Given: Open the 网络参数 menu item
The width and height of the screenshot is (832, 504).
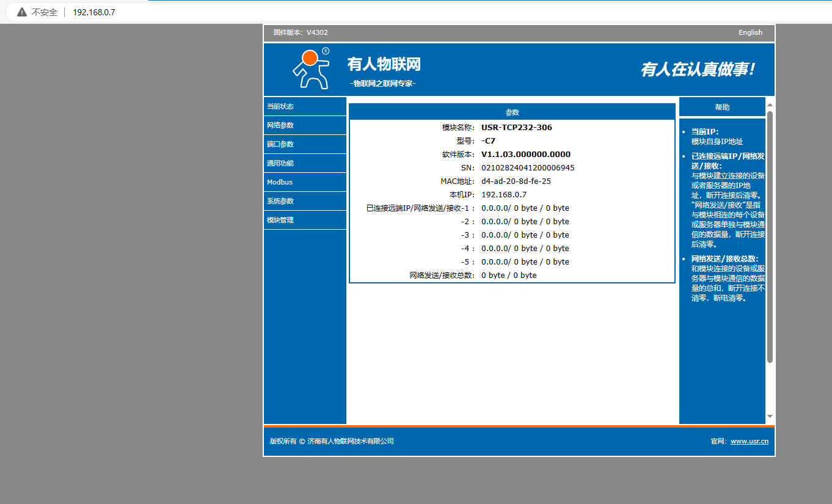Looking at the screenshot, I should click(305, 125).
